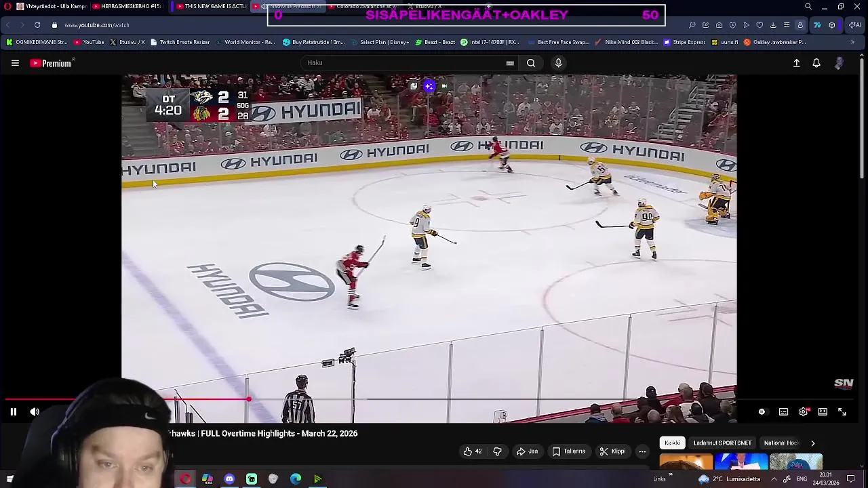Switch to HERRASMIESKERHO browser tab

[x=127, y=7]
